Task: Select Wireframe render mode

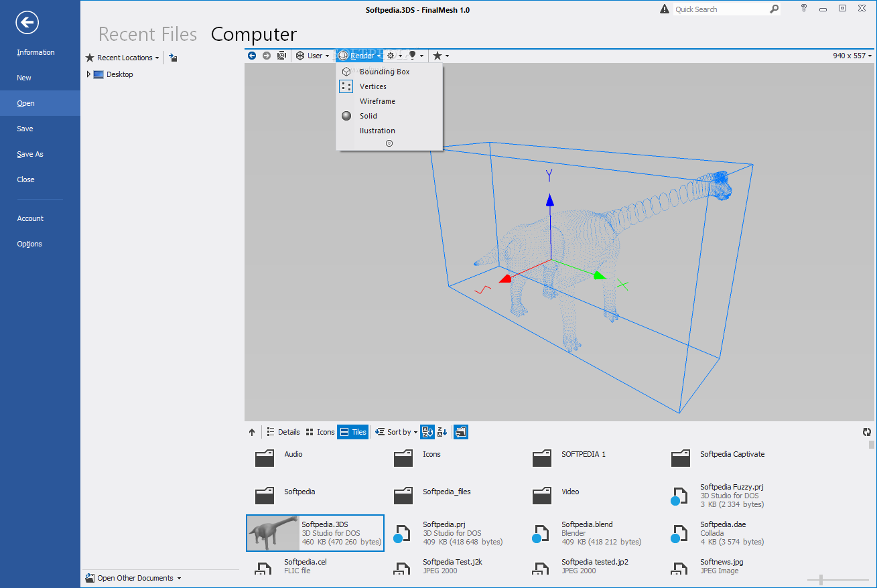Action: pos(389,101)
